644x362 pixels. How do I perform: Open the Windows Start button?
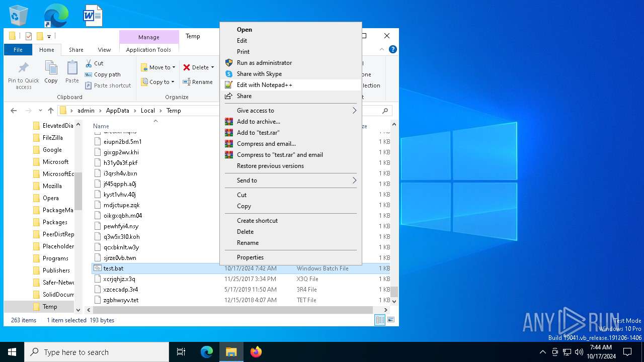[x=12, y=352]
